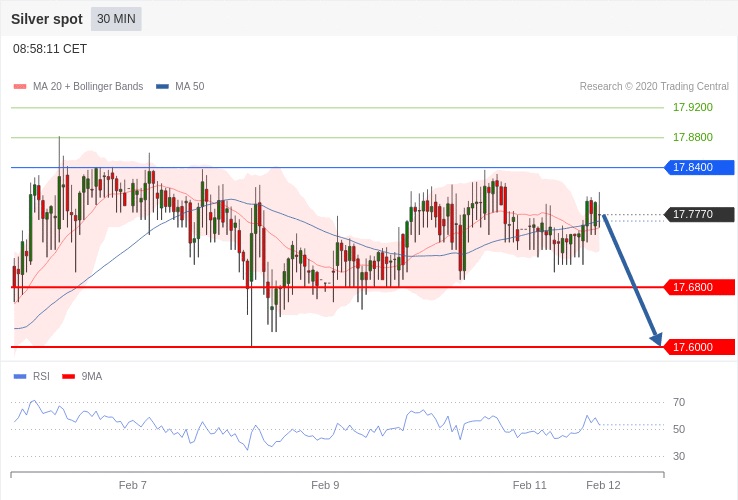Click the black 17.7770 current price tag

tap(699, 215)
